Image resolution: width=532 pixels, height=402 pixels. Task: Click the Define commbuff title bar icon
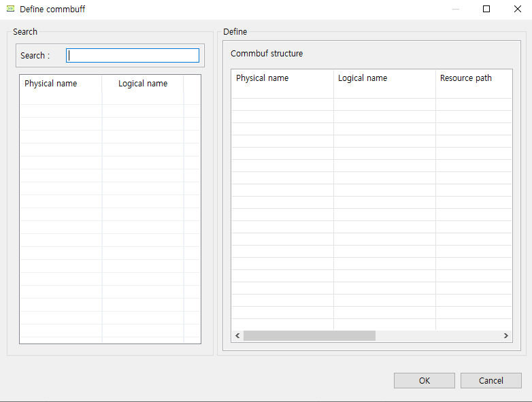click(x=10, y=10)
